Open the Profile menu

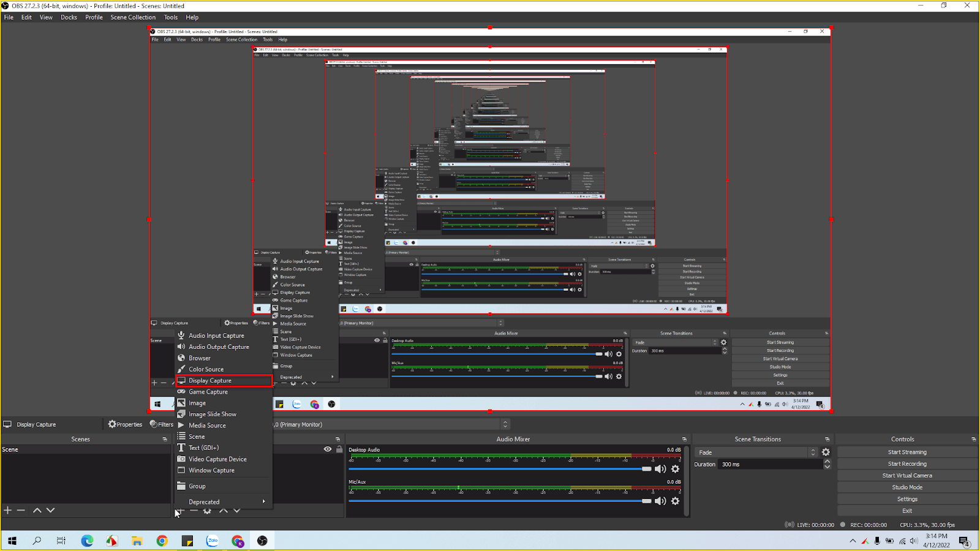pos(94,17)
